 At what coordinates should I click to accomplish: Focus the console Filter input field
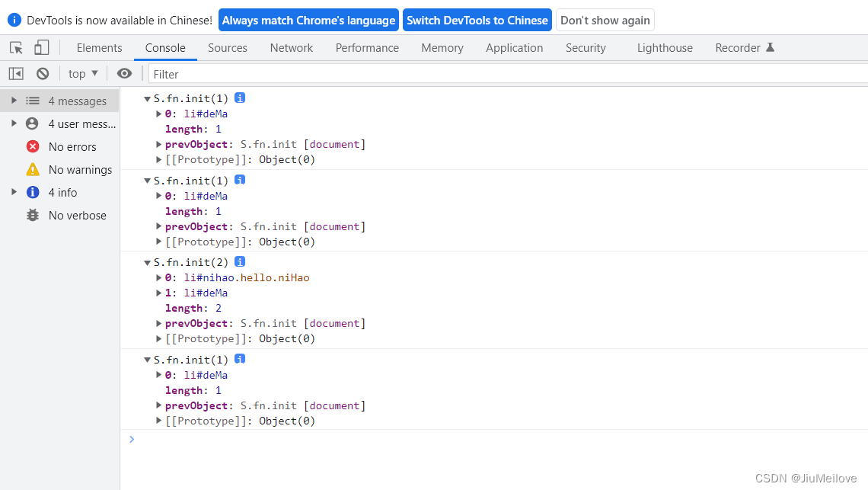pyautogui.click(x=503, y=75)
